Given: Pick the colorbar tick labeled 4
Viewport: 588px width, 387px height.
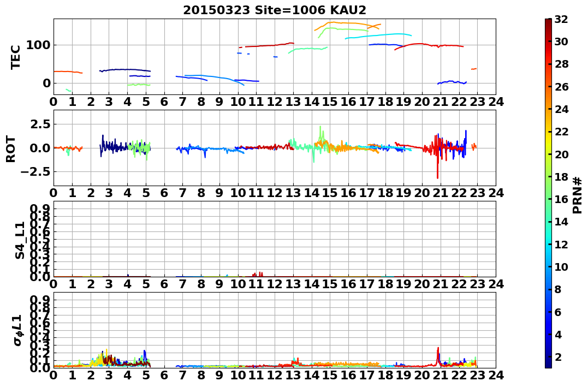Looking at the screenshot, I should 558,334.
